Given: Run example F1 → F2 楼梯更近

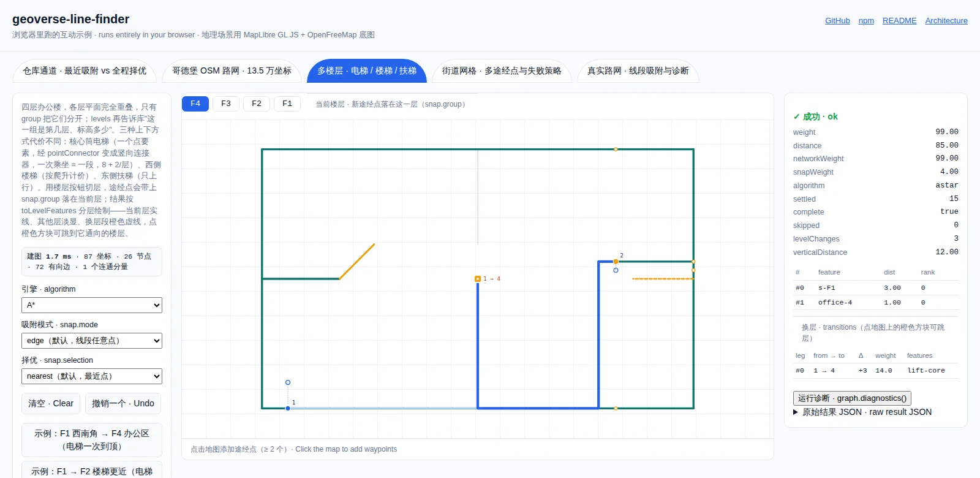Looking at the screenshot, I should (92, 470).
